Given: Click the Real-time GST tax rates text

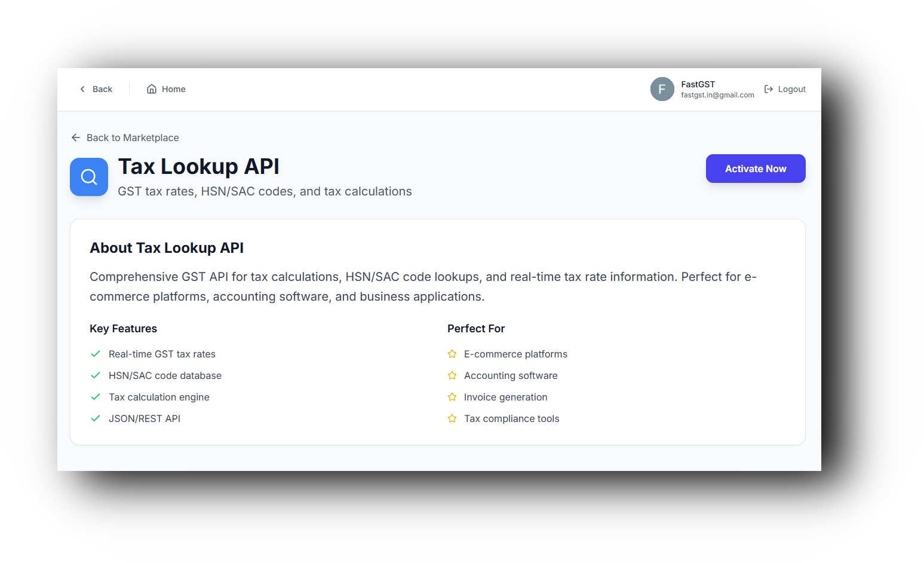Looking at the screenshot, I should point(162,354).
